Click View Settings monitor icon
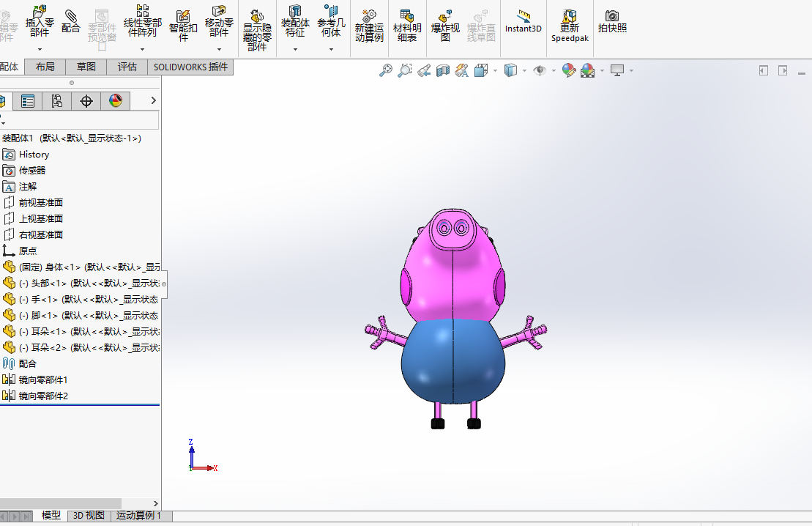This screenshot has height=526, width=812. (x=617, y=70)
